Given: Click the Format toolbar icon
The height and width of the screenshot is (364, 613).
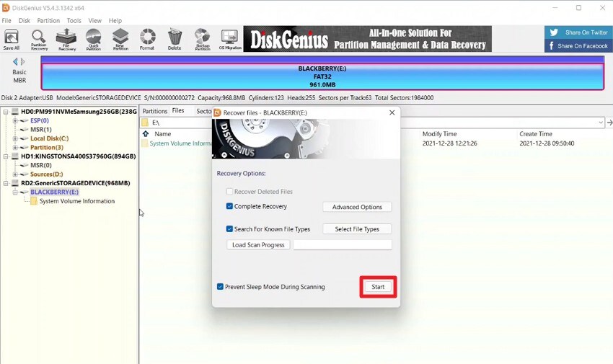Looking at the screenshot, I should (147, 40).
